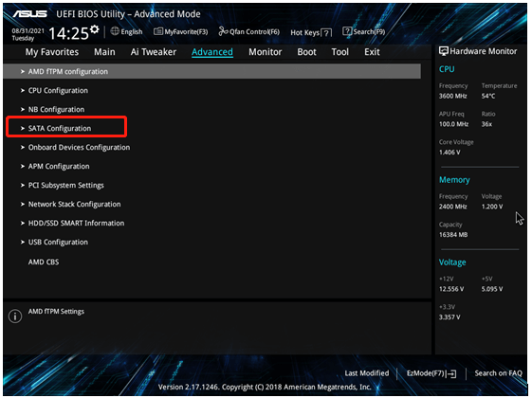This screenshot has height=398, width=532.
Task: Open the Tool tab
Action: point(339,52)
